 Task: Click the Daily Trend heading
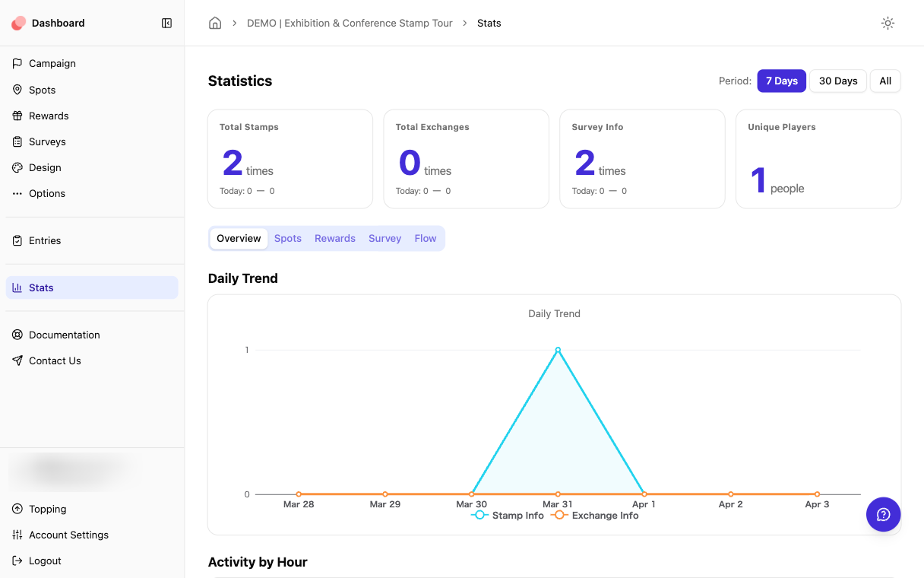coord(243,278)
